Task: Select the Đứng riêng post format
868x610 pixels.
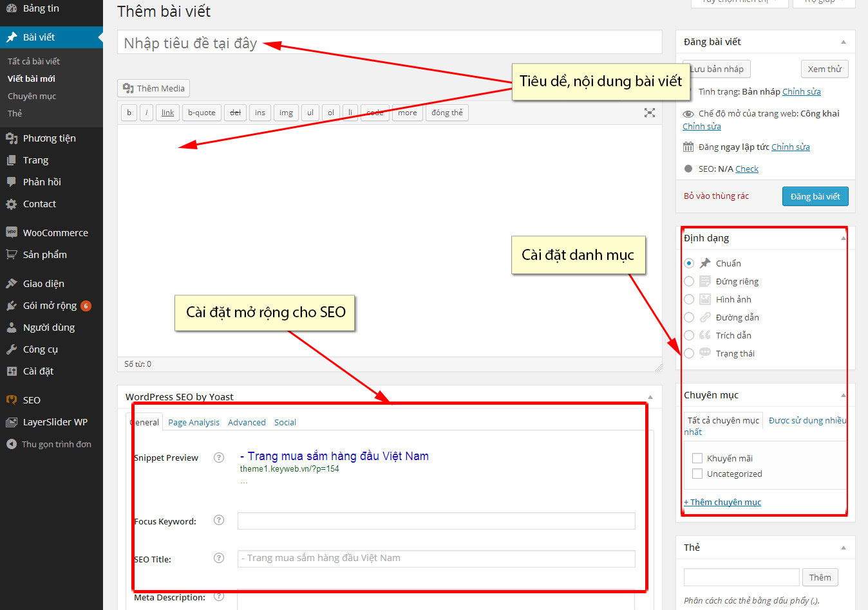Action: pos(689,281)
